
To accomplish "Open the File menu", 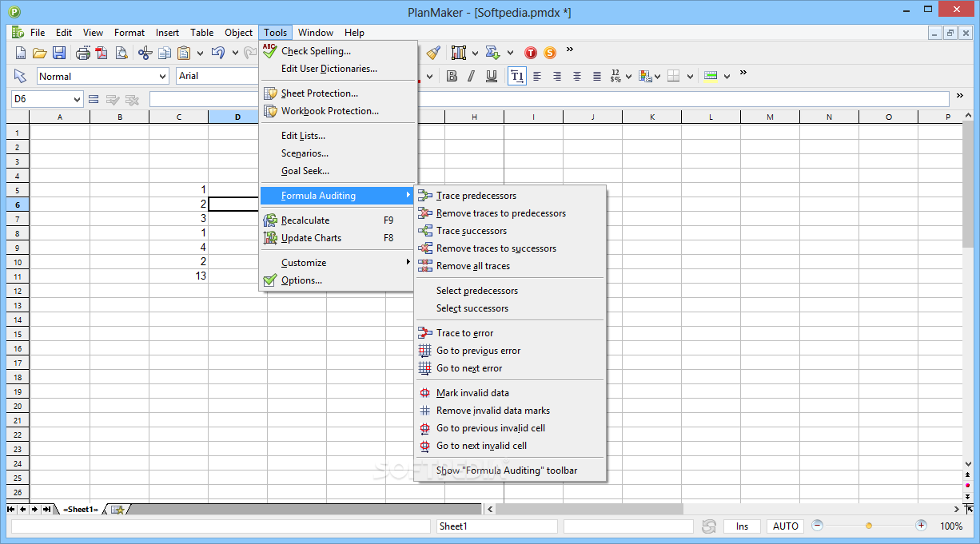I will tap(38, 33).
